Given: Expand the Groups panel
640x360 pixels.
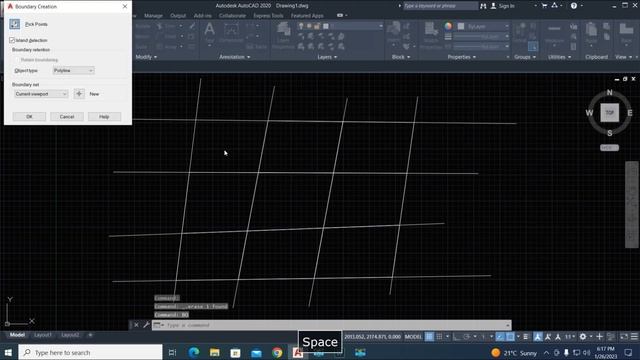Looking at the screenshot, I should click(x=525, y=57).
